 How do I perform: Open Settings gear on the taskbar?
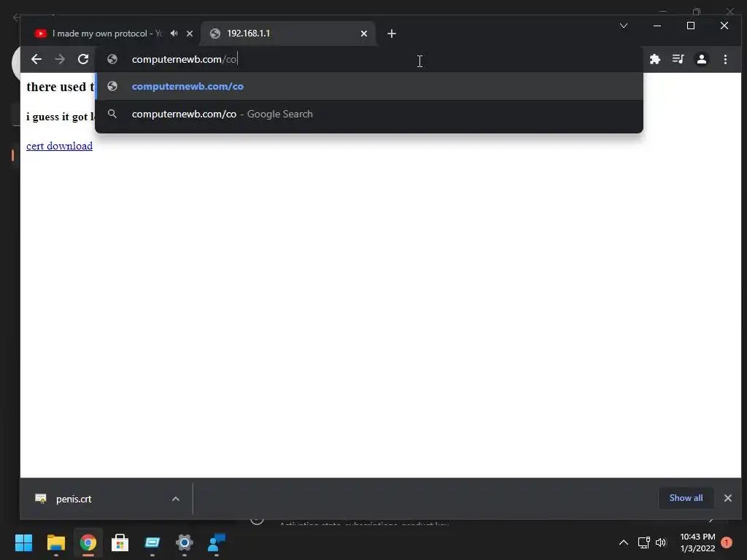185,542
